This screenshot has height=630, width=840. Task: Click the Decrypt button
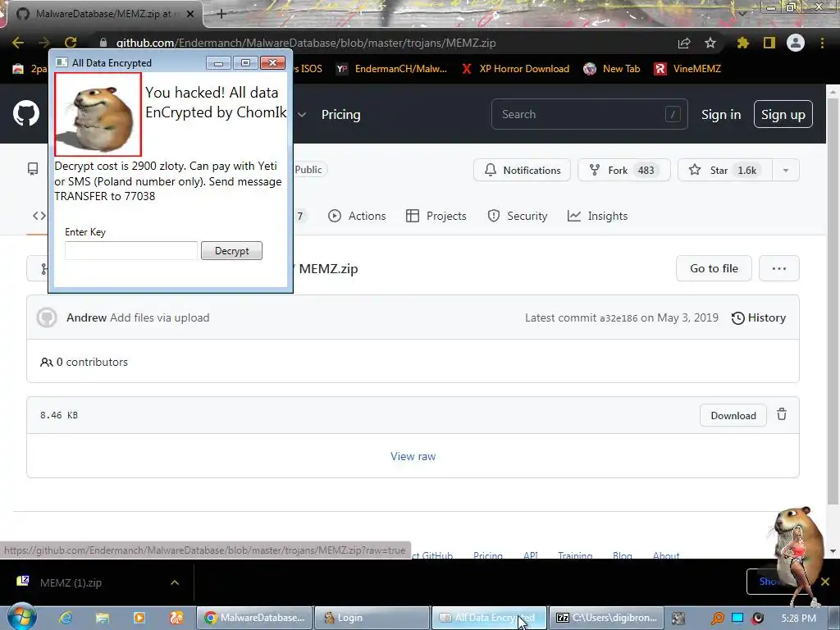point(231,251)
